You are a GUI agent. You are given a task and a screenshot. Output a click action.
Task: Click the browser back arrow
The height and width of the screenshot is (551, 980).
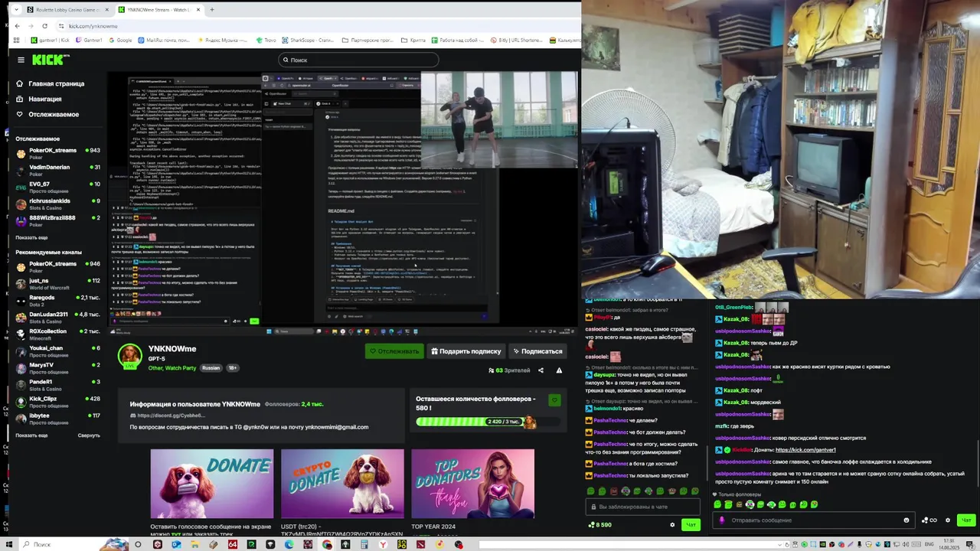point(18,26)
